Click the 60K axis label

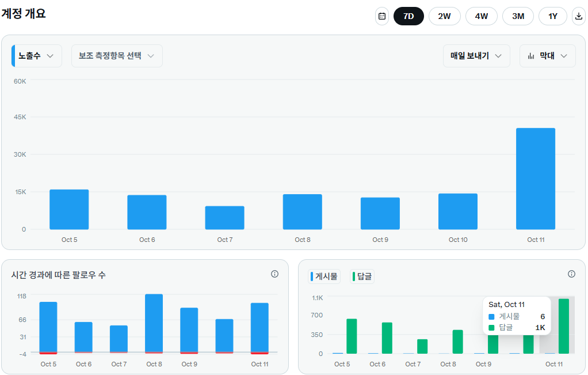pos(20,81)
